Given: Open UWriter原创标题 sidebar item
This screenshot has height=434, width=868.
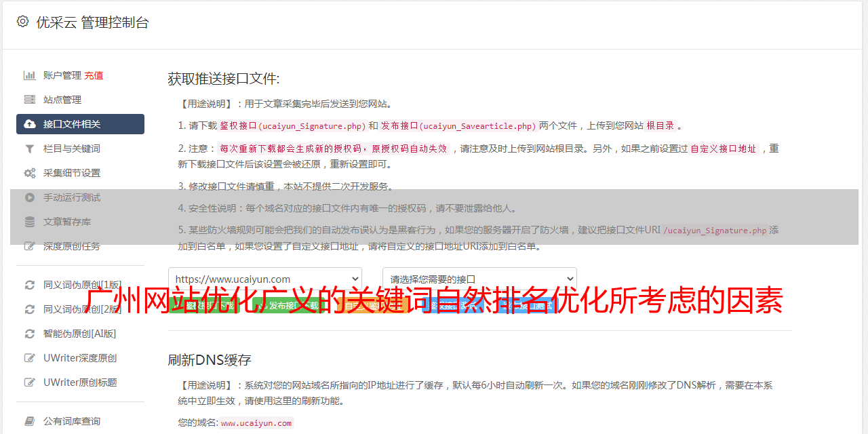Looking at the screenshot, I should click(80, 382).
